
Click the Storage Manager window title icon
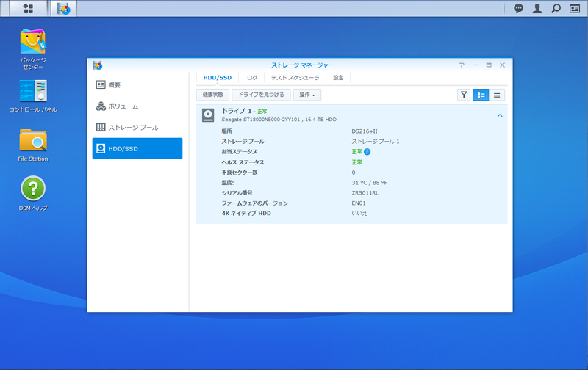pos(98,65)
